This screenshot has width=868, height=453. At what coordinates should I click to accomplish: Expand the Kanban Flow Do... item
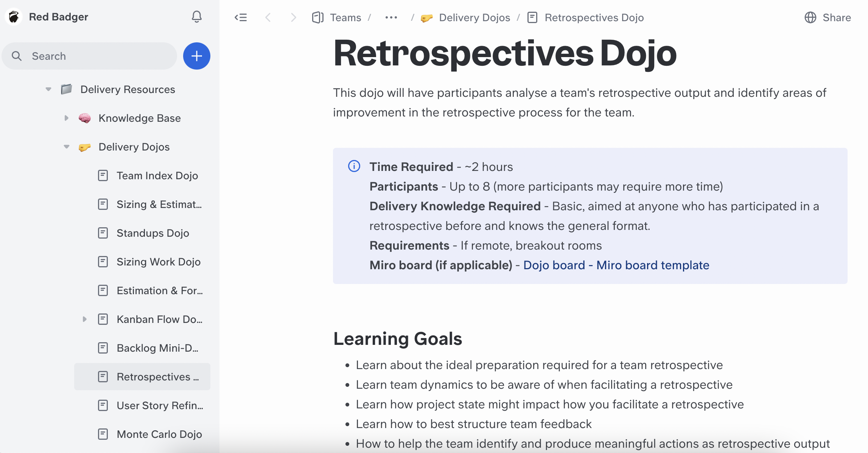point(85,319)
